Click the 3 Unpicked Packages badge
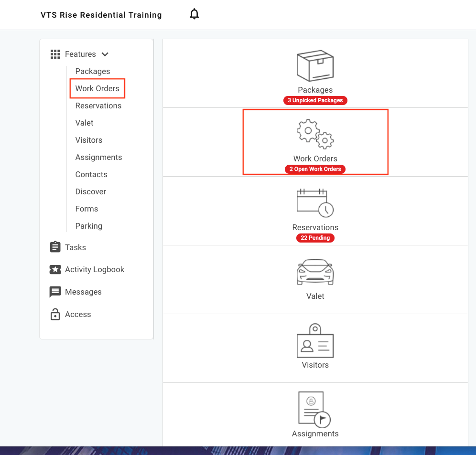 click(315, 100)
